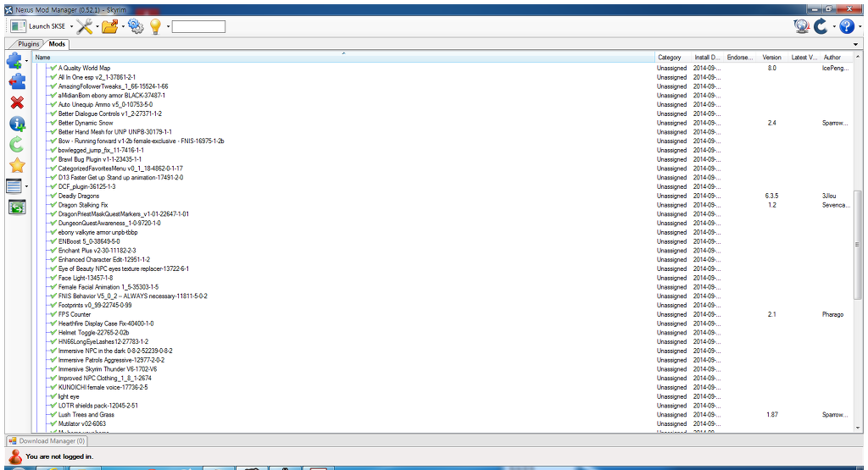Toggle the ENBoost 5_0-38649-5-0 checkmark
The image size is (868, 470).
click(53, 241)
